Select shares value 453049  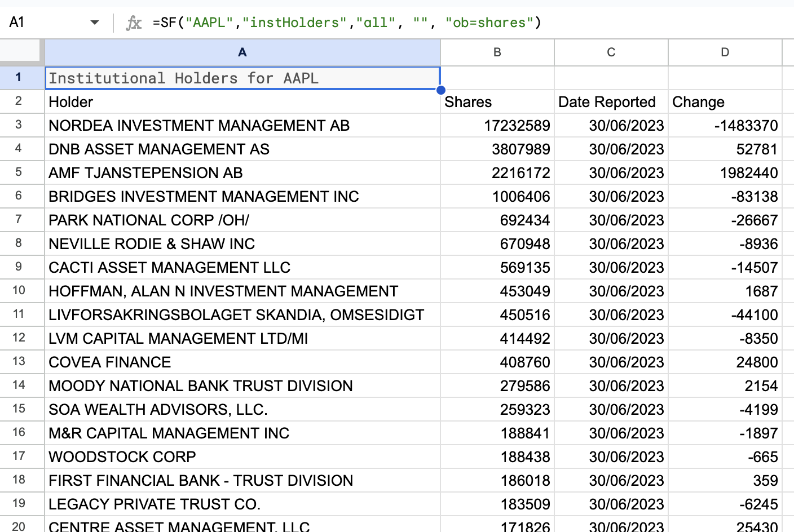point(497,291)
